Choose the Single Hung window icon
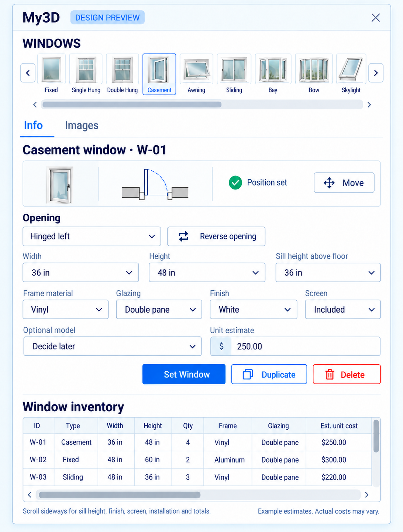 tap(86, 74)
